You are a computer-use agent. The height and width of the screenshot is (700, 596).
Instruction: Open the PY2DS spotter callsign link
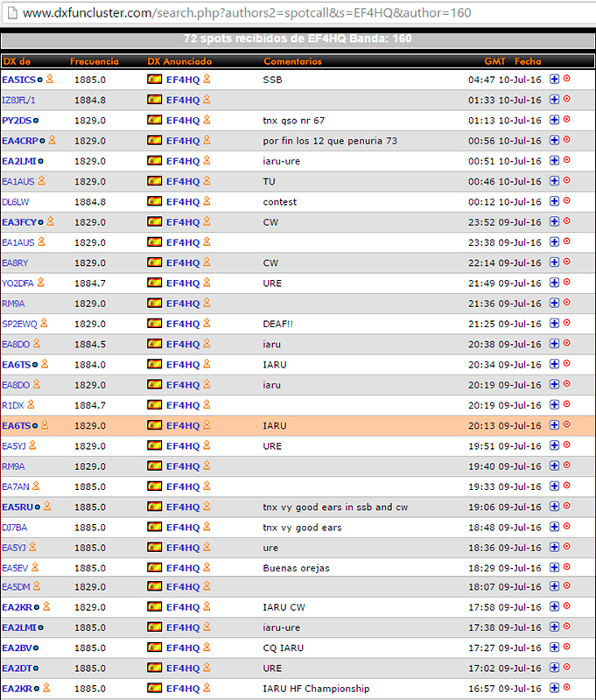pos(17,121)
